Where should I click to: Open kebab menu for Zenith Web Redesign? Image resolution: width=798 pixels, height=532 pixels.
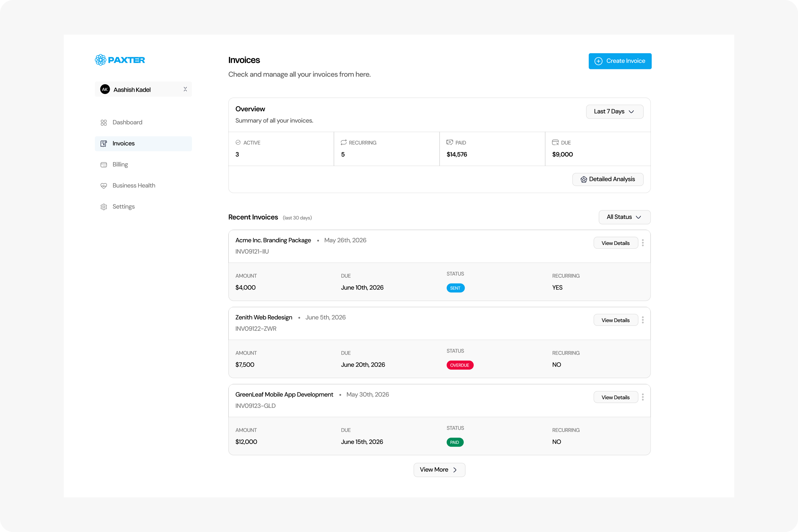(x=643, y=320)
